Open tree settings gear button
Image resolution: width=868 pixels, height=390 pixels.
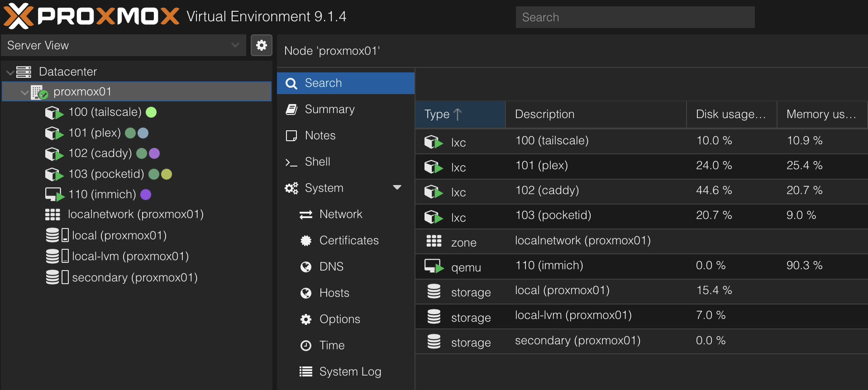[x=262, y=45]
